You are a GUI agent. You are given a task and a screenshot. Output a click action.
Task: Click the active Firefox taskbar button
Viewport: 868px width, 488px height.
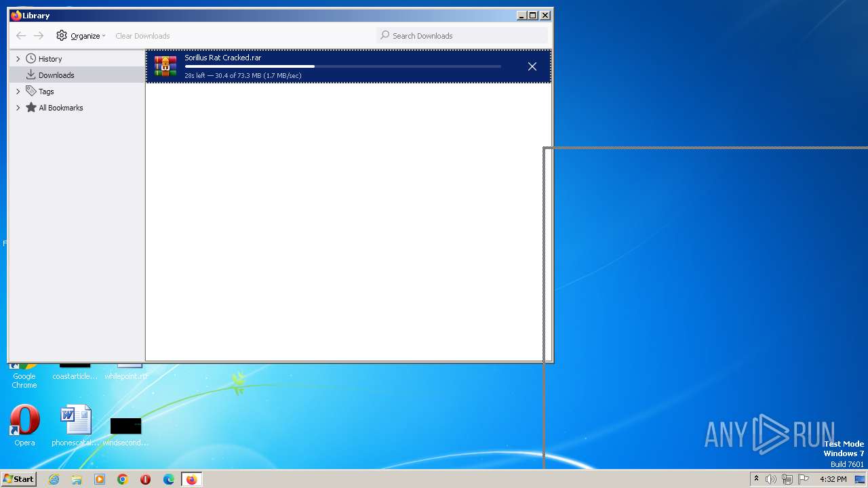[191, 479]
